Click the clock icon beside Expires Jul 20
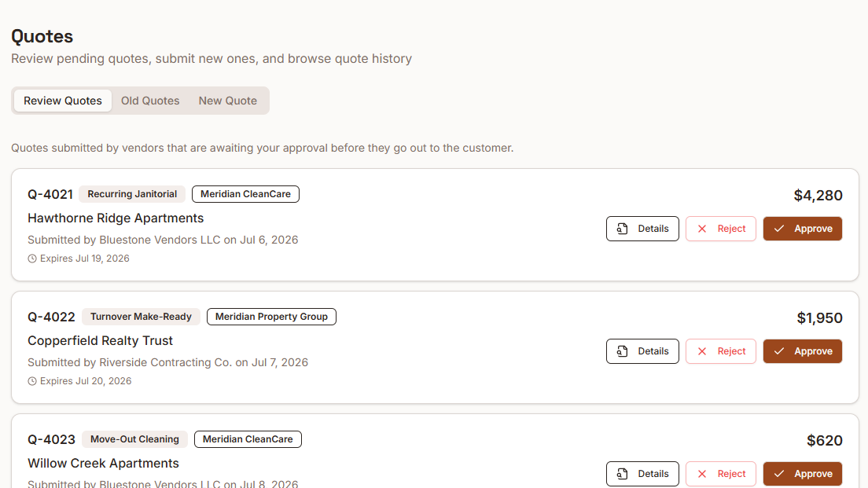868x488 pixels. click(32, 381)
